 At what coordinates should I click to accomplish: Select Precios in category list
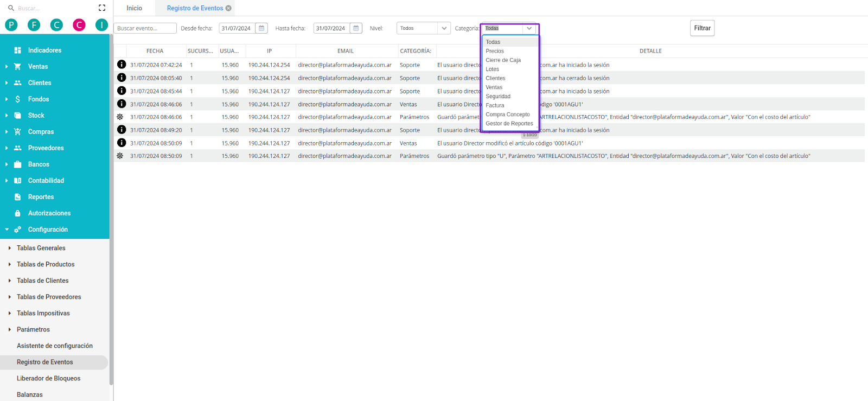[510, 51]
